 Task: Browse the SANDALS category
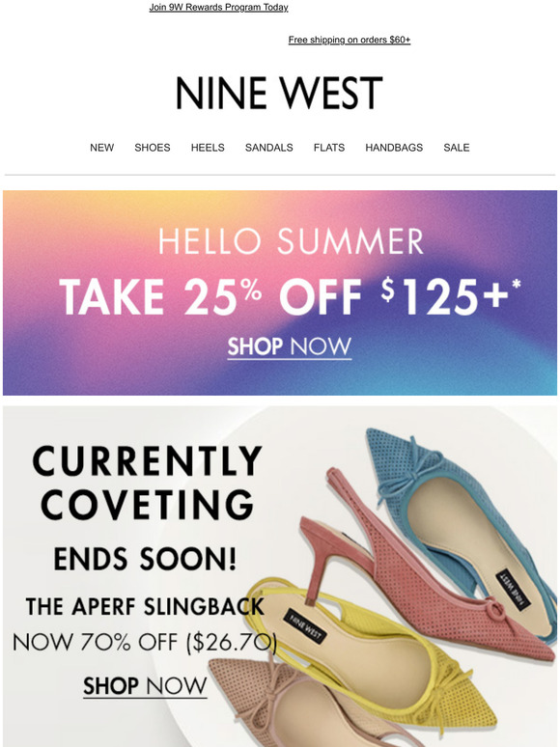pos(268,148)
